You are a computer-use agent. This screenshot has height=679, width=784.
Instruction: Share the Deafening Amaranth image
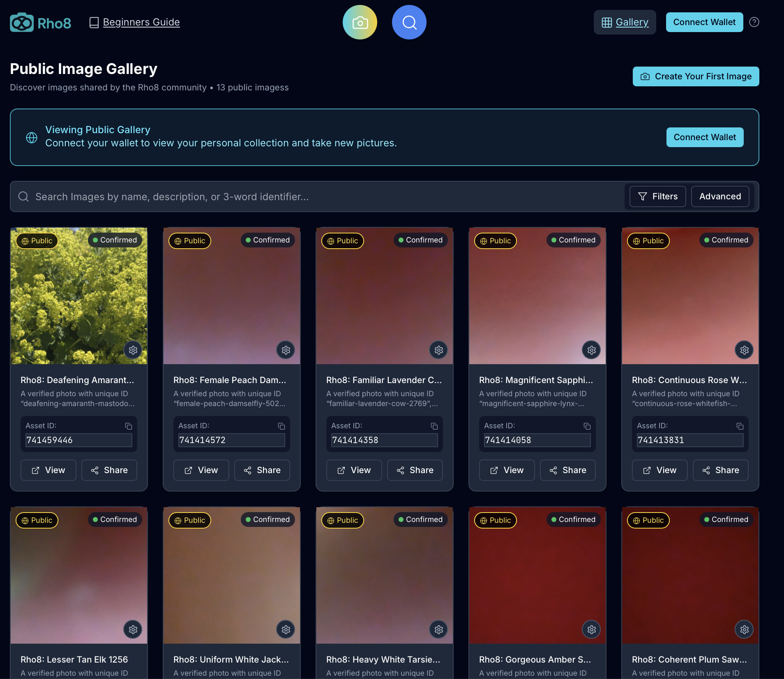pyautogui.click(x=109, y=470)
